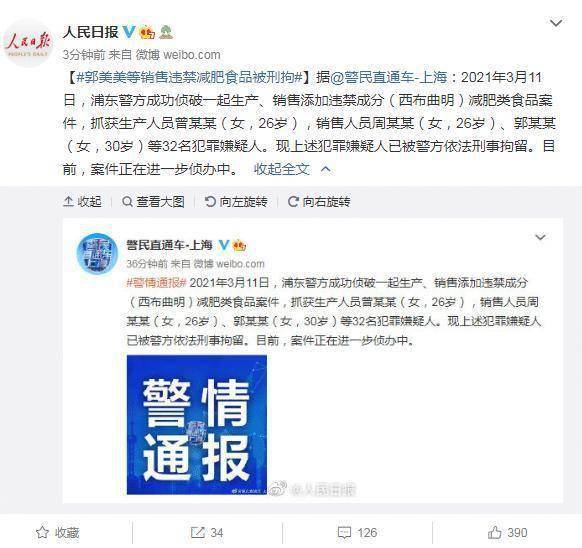Open the #警情通报# hashtag
Image resolution: width=582 pixels, height=548 pixels.
(156, 283)
